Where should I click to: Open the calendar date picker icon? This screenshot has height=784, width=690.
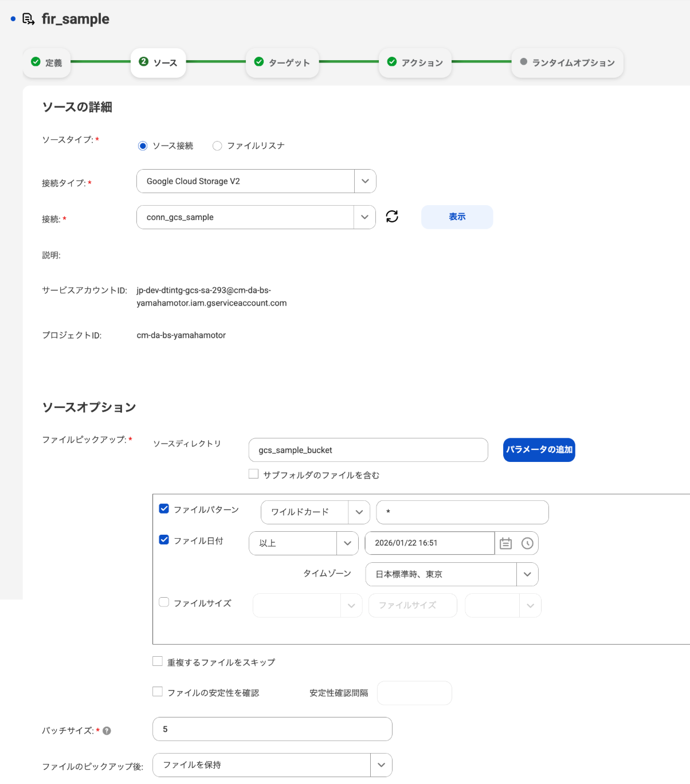[505, 543]
